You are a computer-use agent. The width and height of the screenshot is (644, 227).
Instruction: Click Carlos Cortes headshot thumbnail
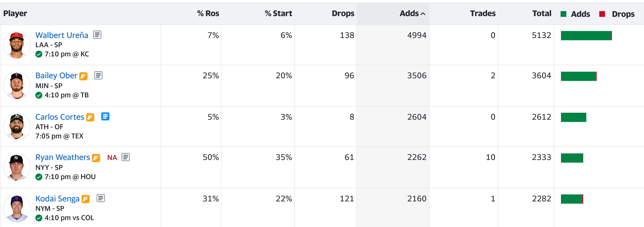17,126
